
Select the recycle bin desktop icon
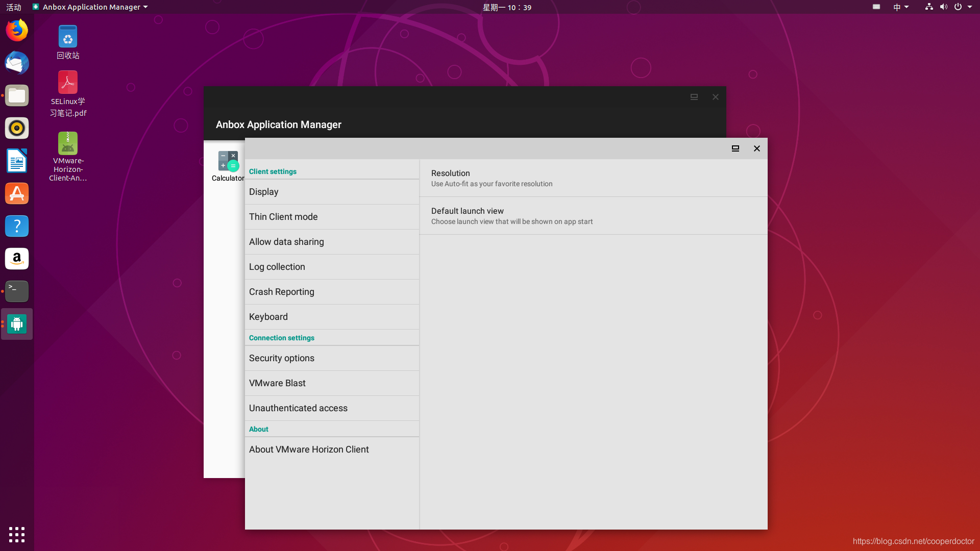[x=68, y=42]
